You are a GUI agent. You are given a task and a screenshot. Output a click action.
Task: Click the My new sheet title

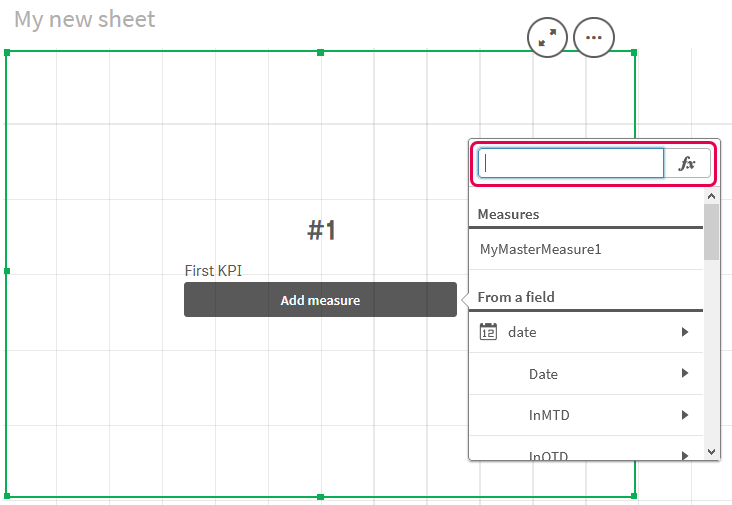coord(85,19)
